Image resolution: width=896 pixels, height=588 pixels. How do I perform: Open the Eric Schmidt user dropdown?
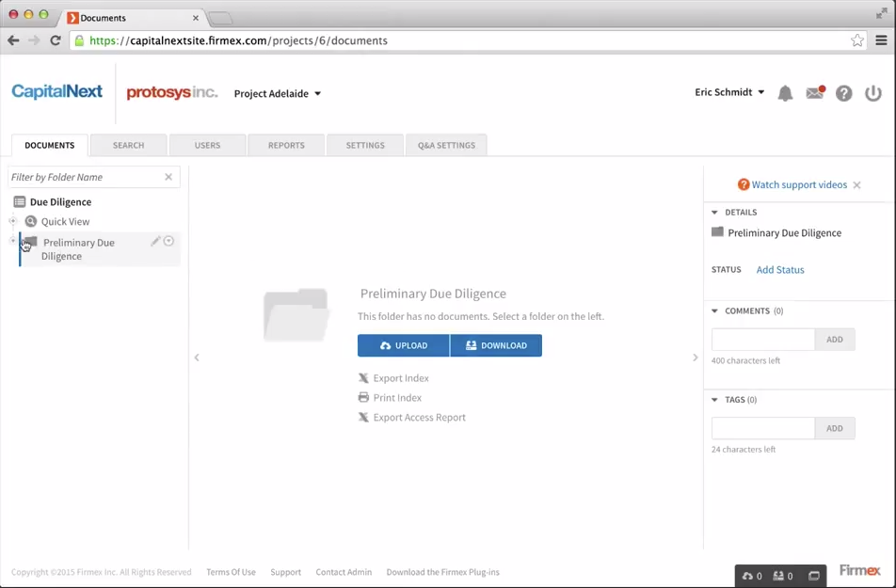(x=729, y=92)
